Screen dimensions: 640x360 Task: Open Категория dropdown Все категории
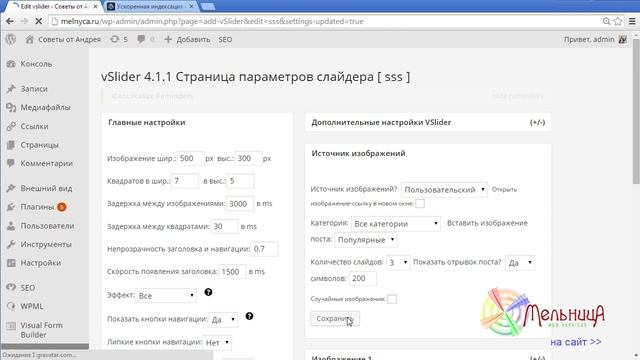click(396, 224)
